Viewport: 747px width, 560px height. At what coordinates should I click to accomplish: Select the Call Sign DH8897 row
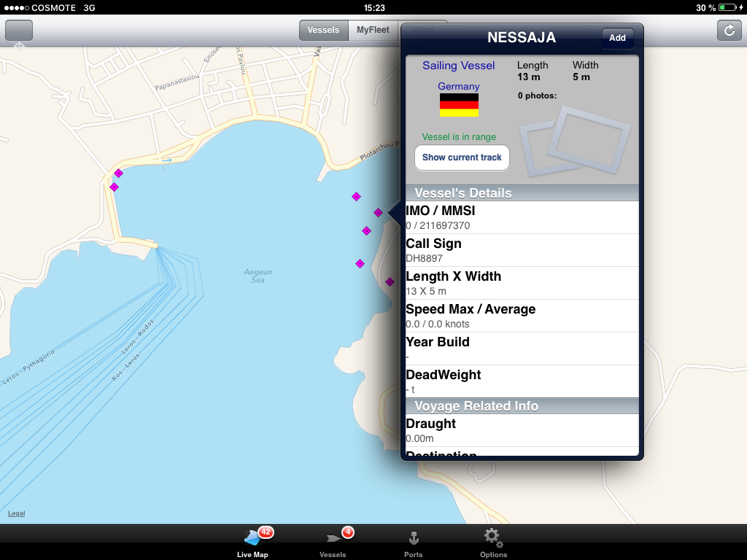pos(522,250)
